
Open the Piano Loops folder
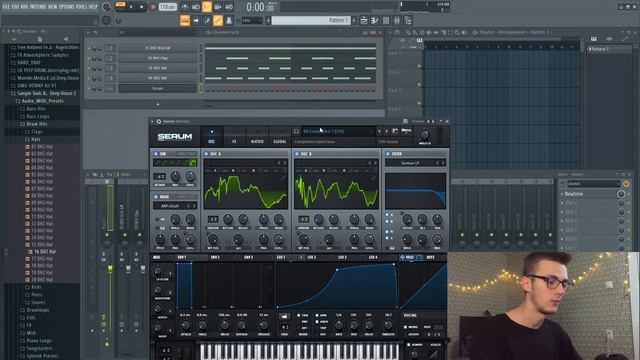click(x=36, y=341)
